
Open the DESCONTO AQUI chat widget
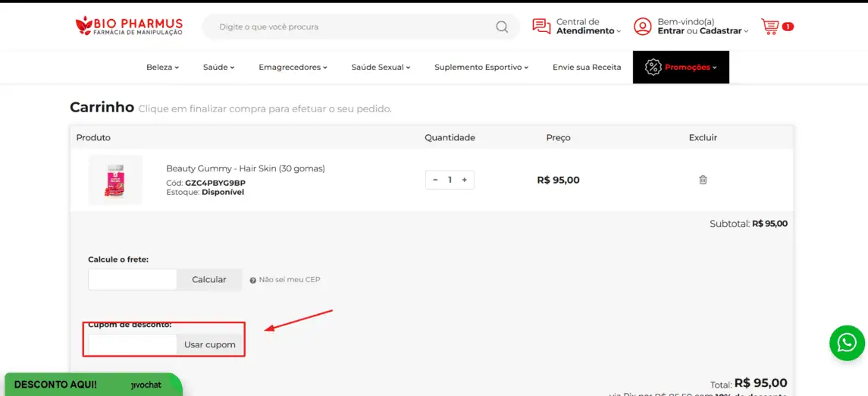coord(93,385)
